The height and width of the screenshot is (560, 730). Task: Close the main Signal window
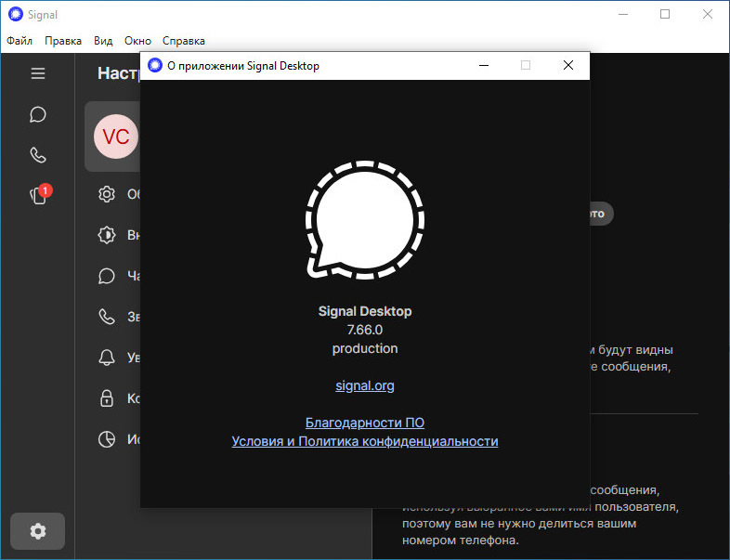pos(707,15)
